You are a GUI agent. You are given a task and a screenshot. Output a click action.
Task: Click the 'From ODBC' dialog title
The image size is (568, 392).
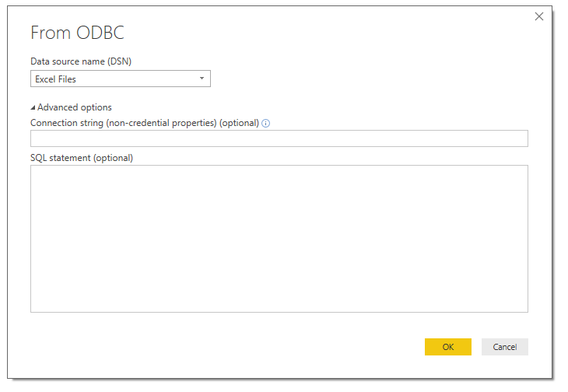[77, 33]
